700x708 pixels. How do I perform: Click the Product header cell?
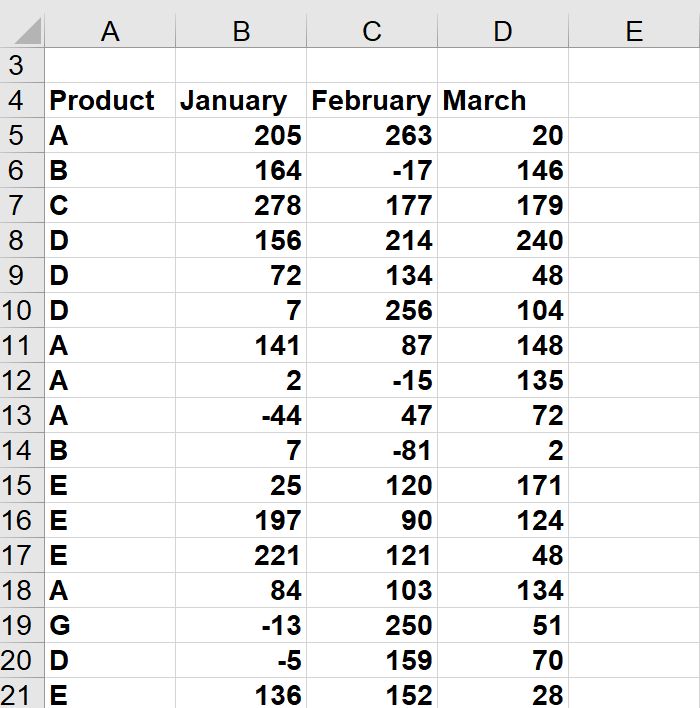(110, 100)
